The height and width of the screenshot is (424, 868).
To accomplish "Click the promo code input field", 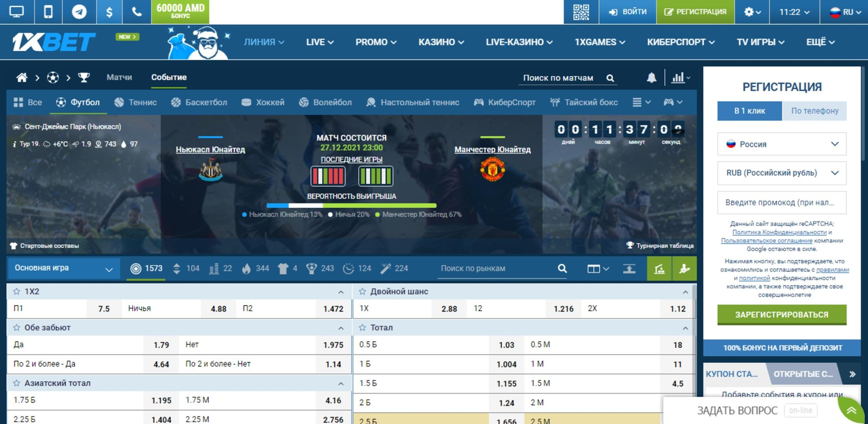I will pyautogui.click(x=782, y=203).
